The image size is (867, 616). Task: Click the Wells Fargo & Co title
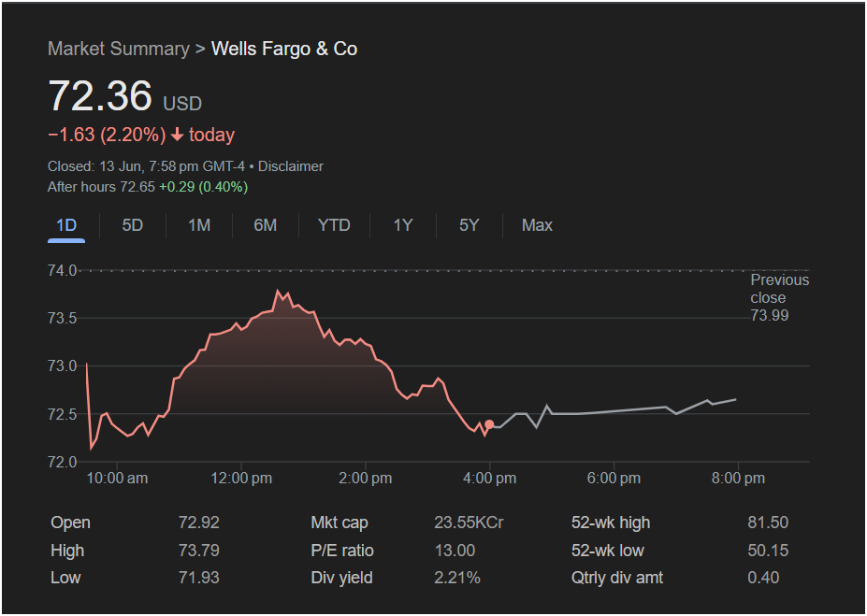pyautogui.click(x=284, y=49)
